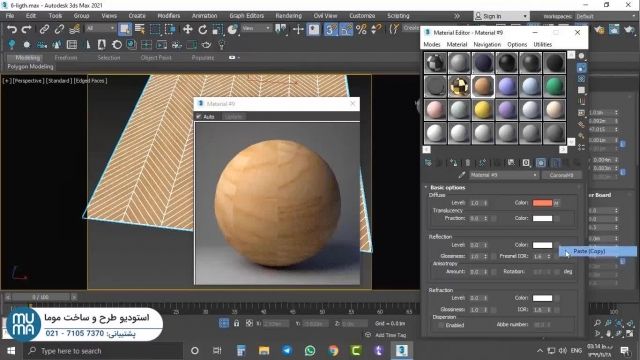Select the wood material sample slot
Image resolution: width=640 pixels, height=360 pixels.
click(x=483, y=86)
